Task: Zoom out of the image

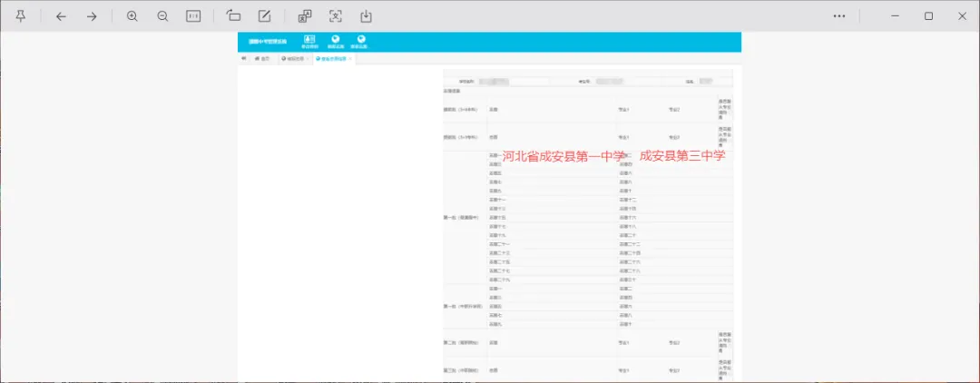Action: click(162, 17)
